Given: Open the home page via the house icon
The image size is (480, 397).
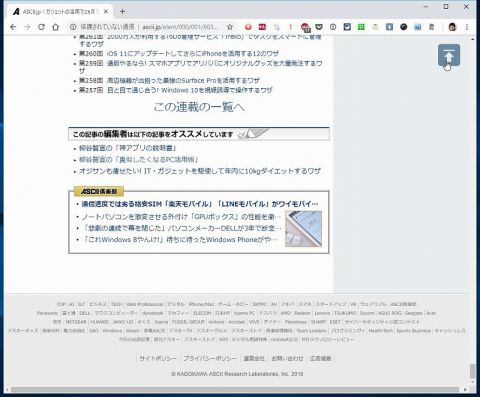Looking at the screenshot, I should pyautogui.click(x=56, y=27).
